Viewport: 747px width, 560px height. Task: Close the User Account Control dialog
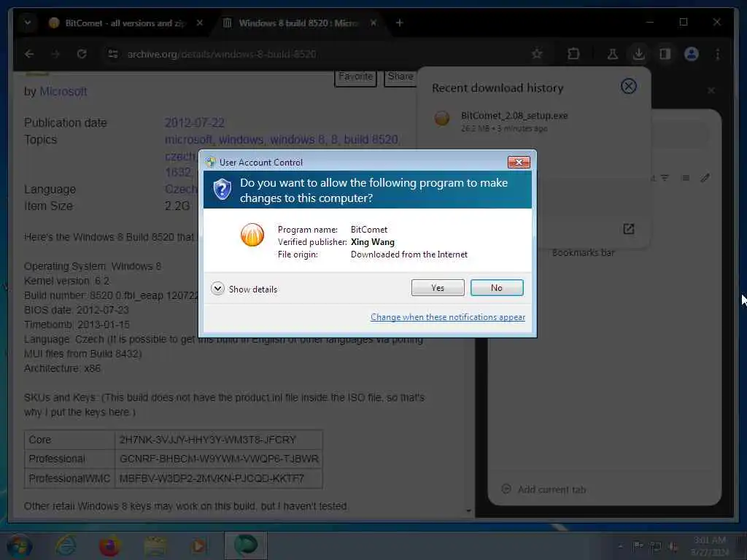click(x=519, y=163)
